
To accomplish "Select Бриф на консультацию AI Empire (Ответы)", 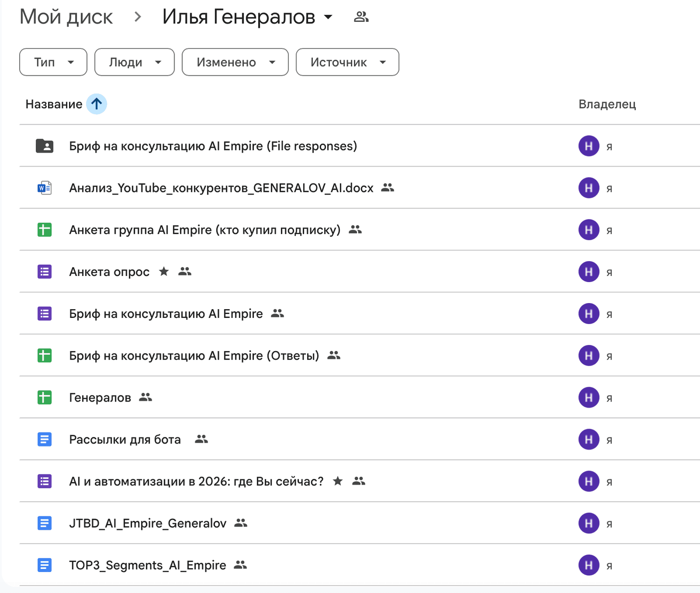I will (x=194, y=356).
